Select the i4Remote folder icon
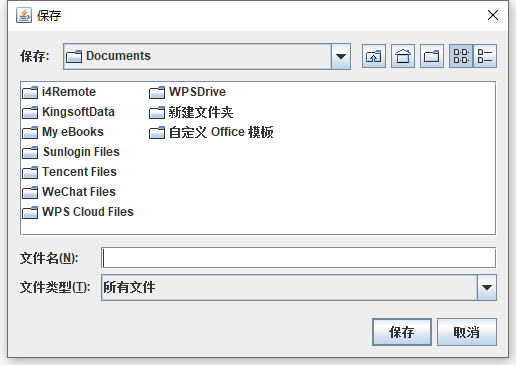This screenshot has height=365, width=516. 30,92
